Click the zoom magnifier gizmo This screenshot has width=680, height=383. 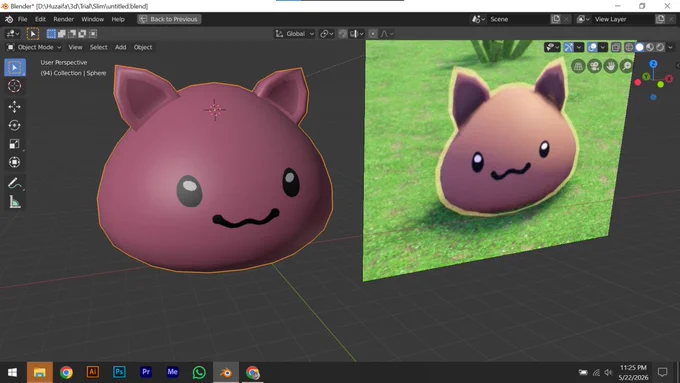(627, 66)
